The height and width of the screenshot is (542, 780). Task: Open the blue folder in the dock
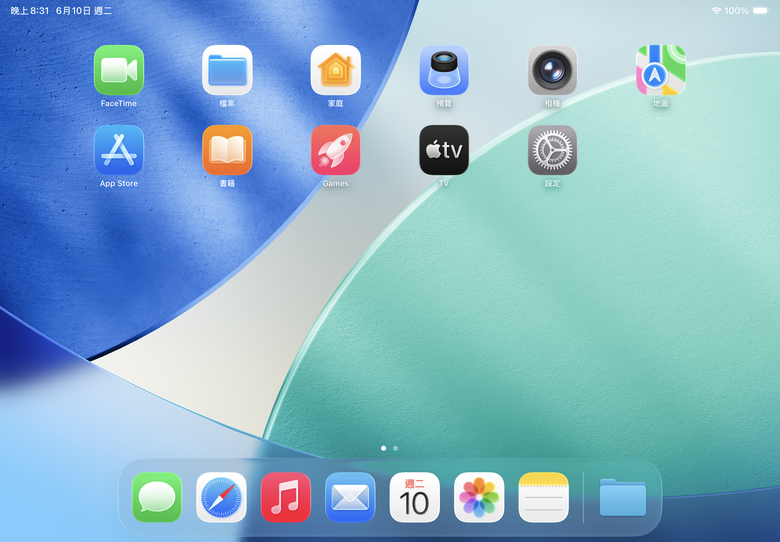pyautogui.click(x=623, y=498)
